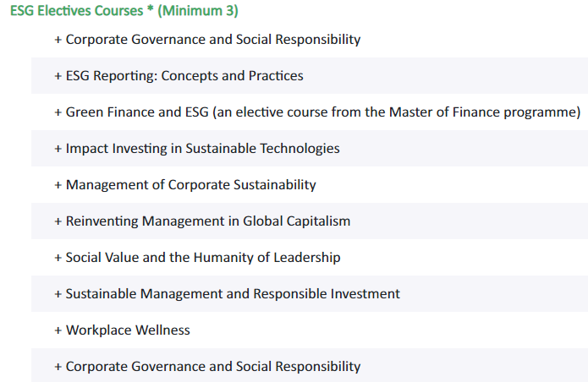Open Green Finance and ESG course details

coord(310,112)
